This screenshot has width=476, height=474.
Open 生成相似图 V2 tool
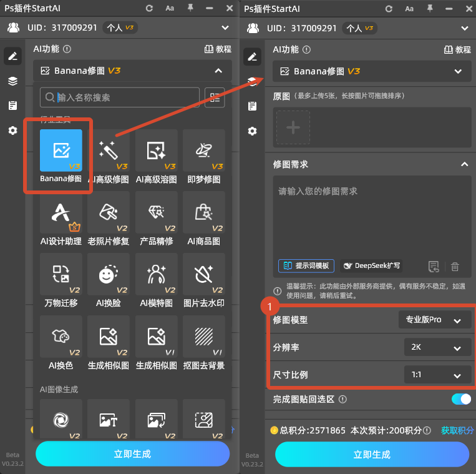coord(109,337)
